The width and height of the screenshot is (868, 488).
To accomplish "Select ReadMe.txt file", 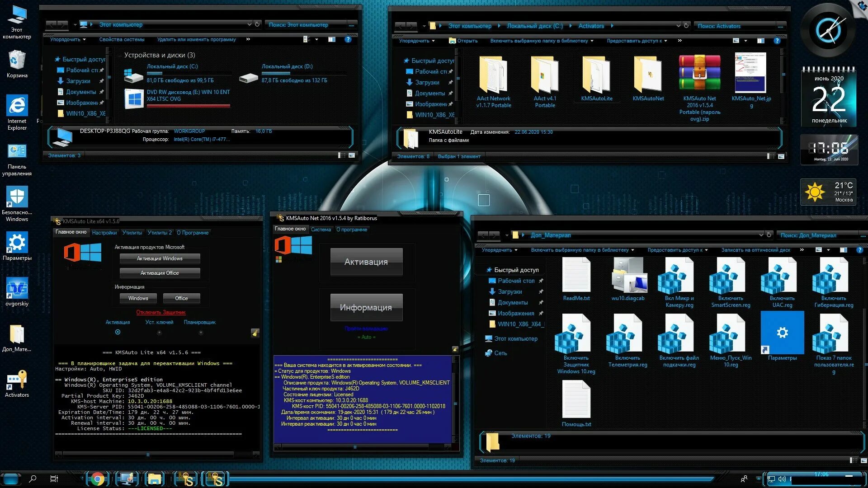I will tap(576, 279).
